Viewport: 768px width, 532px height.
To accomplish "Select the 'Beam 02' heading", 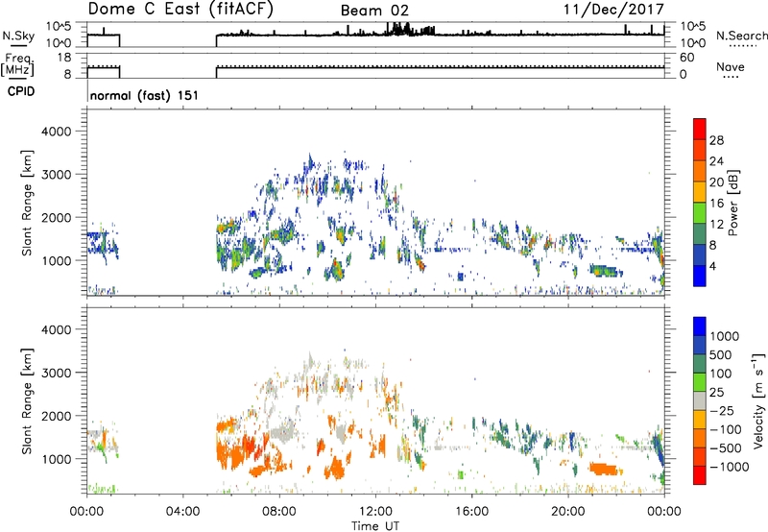I will point(374,11).
